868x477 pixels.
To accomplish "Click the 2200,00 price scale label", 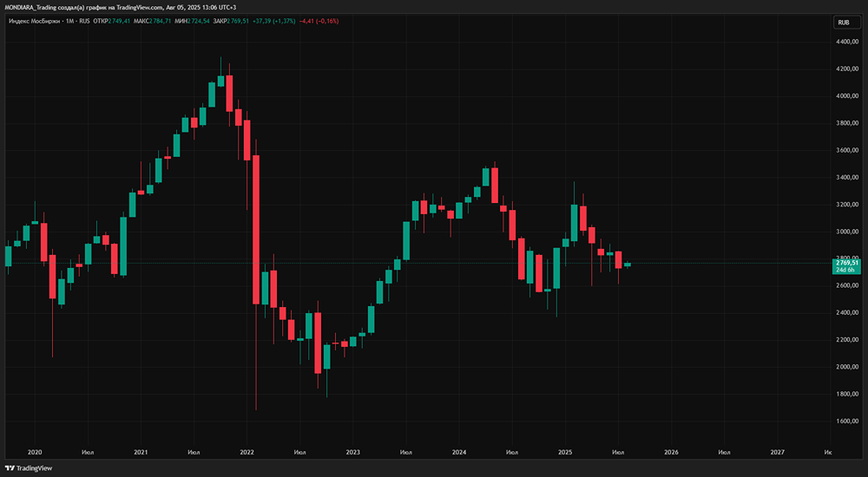I will (847, 340).
